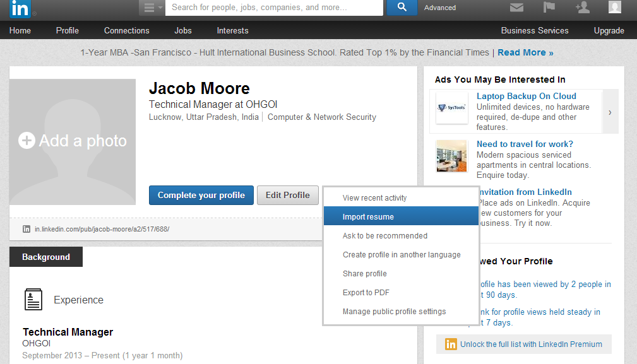The image size is (637, 364).
Task: Click the LinkedIn Premium gold icon
Action: point(451,344)
